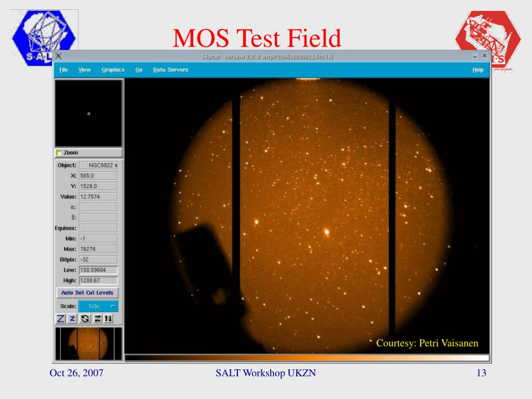532x399 pixels.
Task: Open the View menu
Action: pos(85,70)
